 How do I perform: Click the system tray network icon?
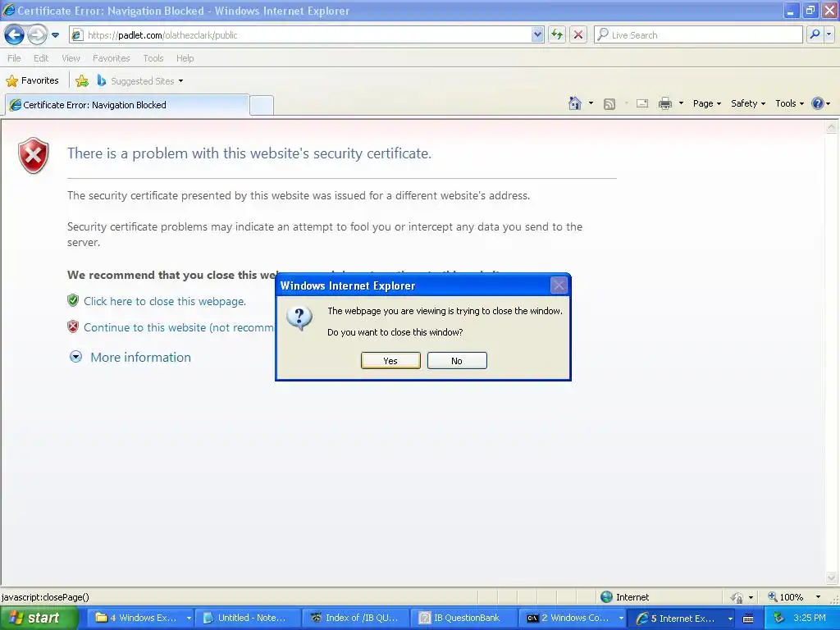[778, 618]
